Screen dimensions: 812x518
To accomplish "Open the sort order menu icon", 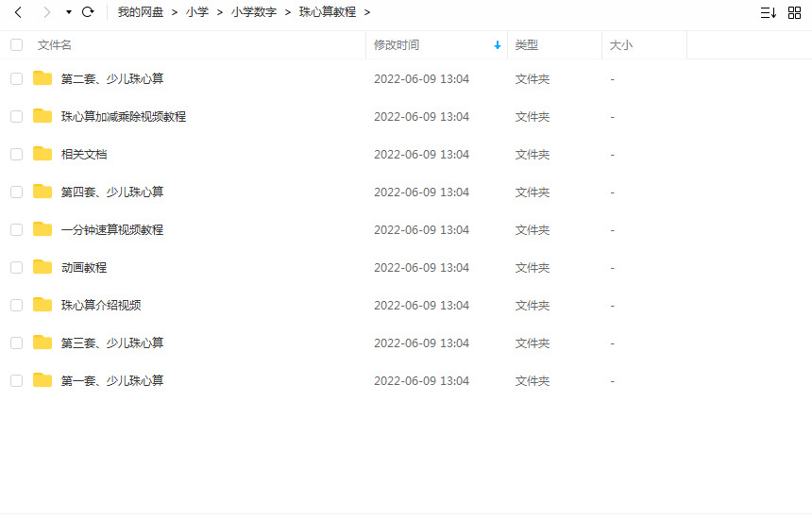I will click(x=768, y=13).
